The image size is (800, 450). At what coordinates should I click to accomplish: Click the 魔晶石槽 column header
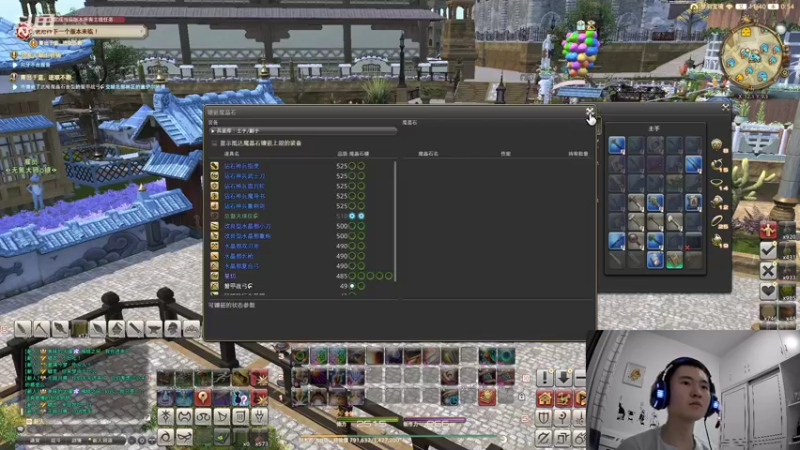(x=359, y=154)
